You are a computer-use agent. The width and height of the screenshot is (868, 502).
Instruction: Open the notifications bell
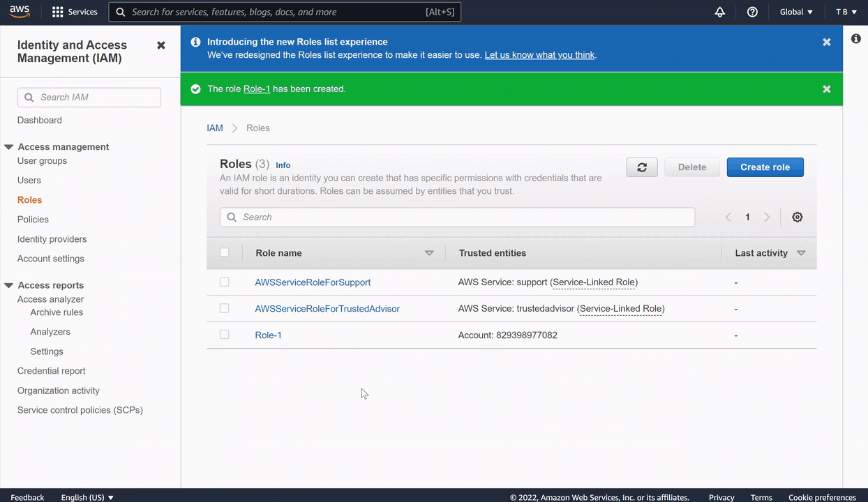pyautogui.click(x=720, y=12)
